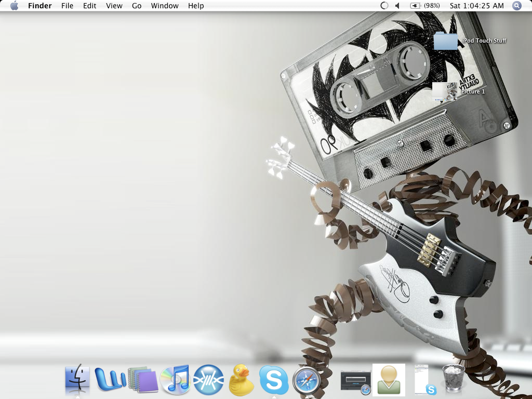Click the spinning sync status icon in menu bar
This screenshot has height=399, width=532.
(384, 6)
